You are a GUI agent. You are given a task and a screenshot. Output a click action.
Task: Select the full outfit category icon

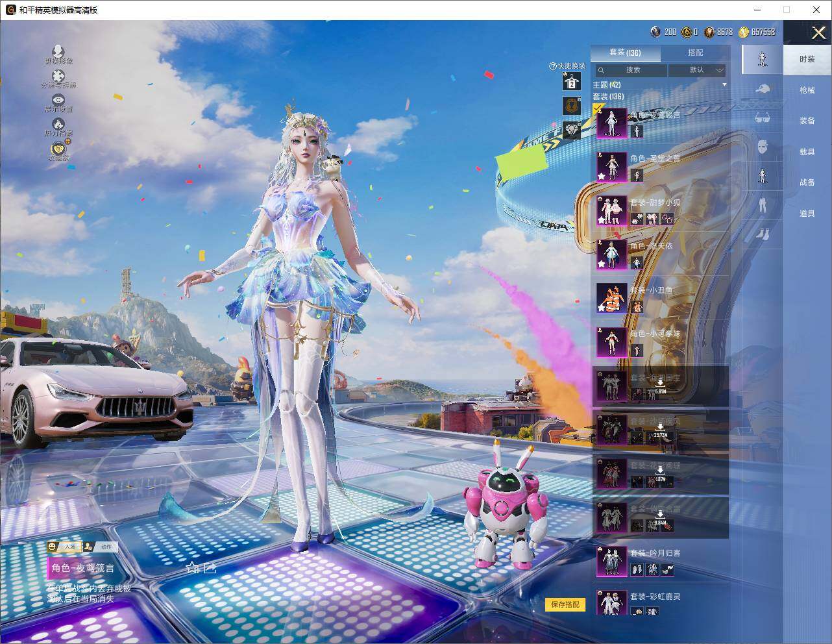click(763, 59)
